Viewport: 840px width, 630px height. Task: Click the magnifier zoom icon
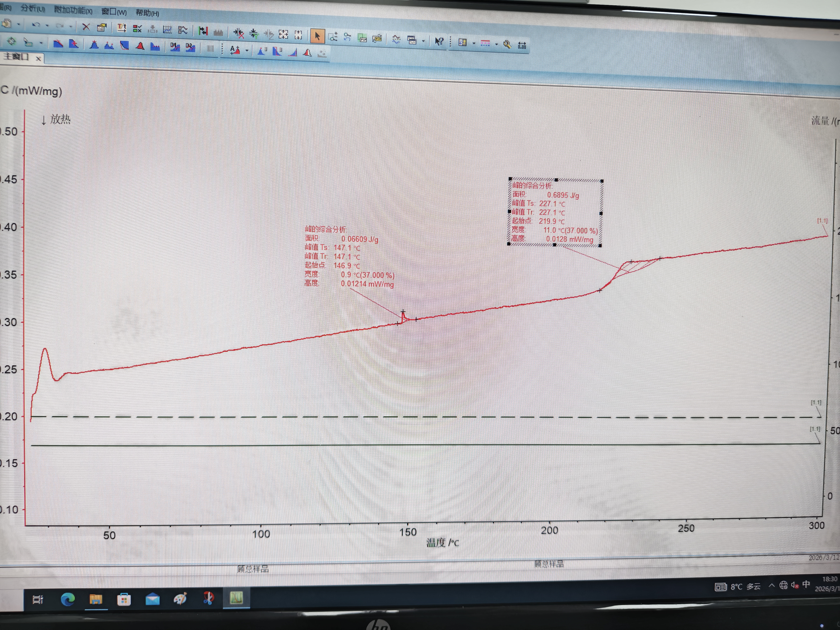click(x=507, y=44)
